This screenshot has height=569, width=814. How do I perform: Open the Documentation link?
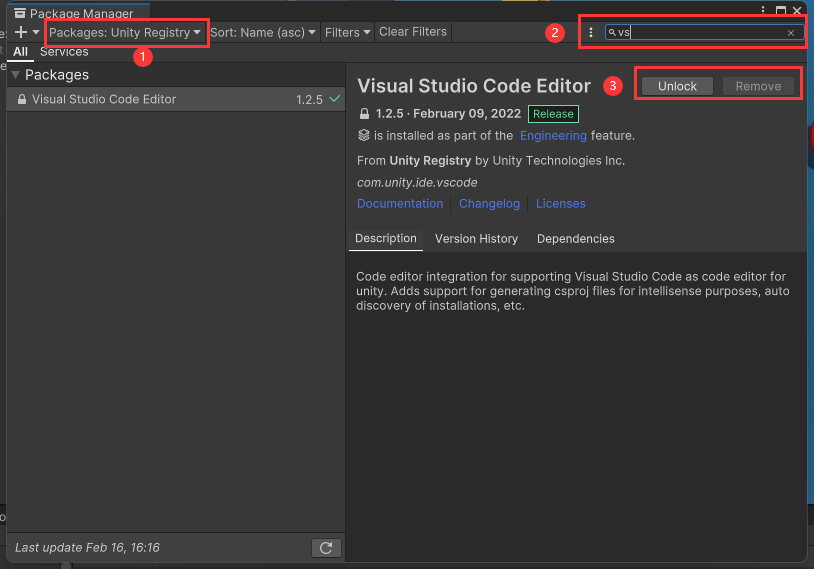[x=400, y=204]
